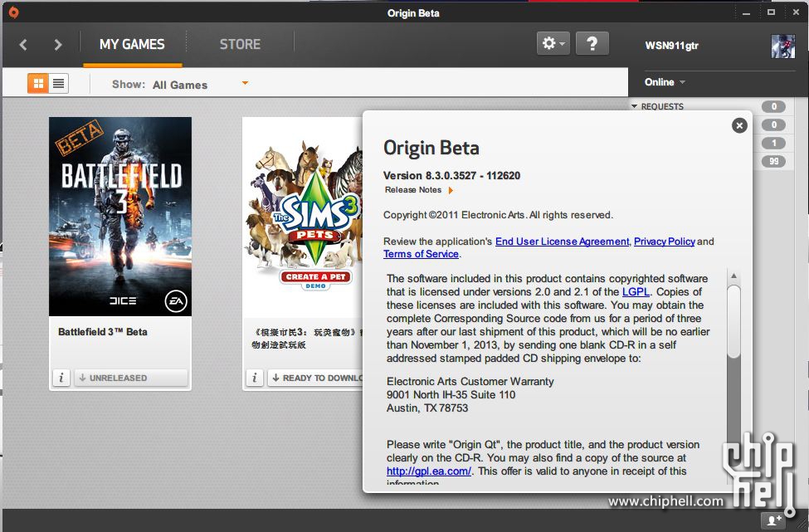Click the scroll up arrow in license text
This screenshot has height=532, width=809.
pyautogui.click(x=733, y=276)
